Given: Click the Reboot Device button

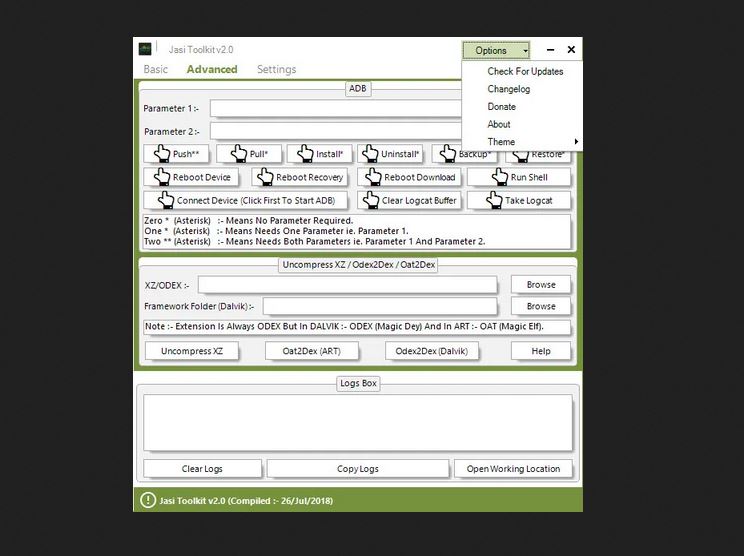Looking at the screenshot, I should (x=191, y=177).
